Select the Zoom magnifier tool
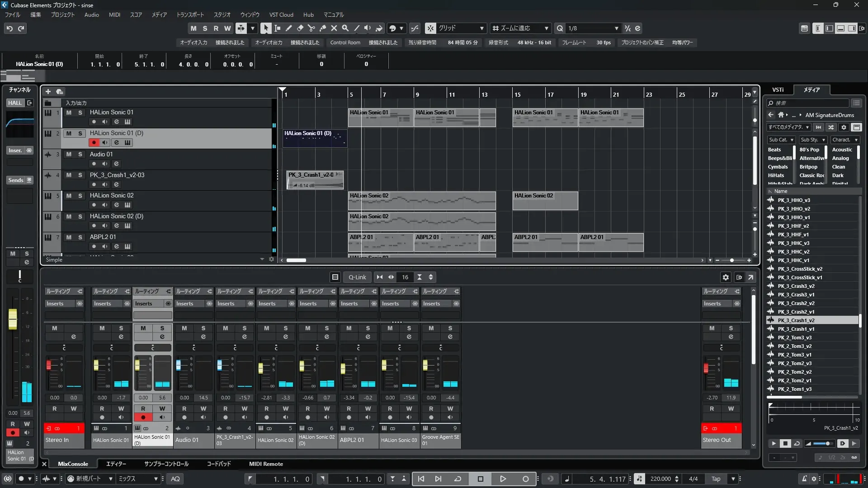 (x=345, y=28)
